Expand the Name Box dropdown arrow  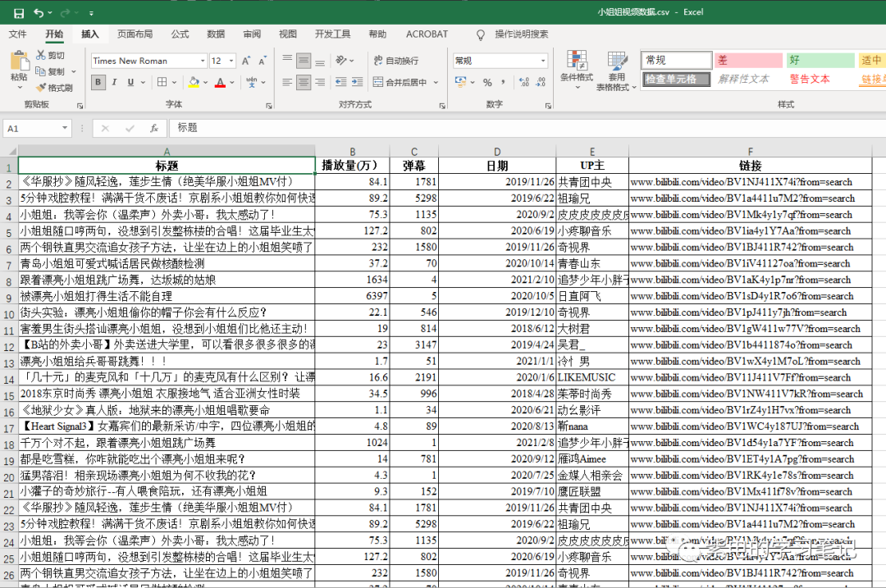click(65, 128)
